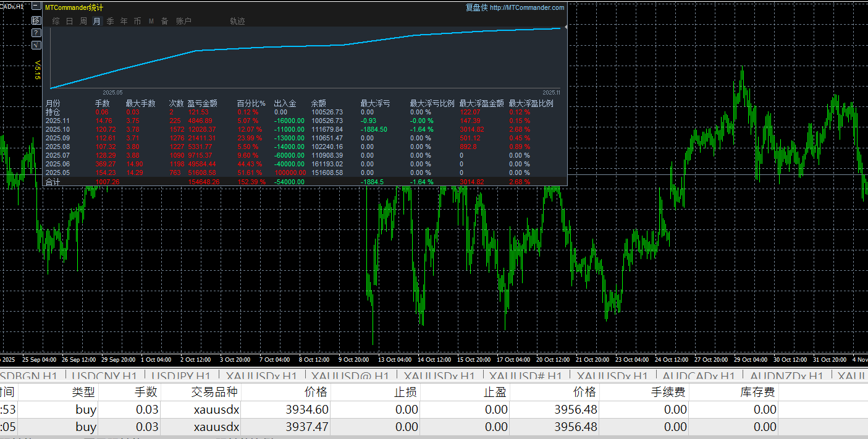Open the XAUUSD@,H1 chart tab

click(350, 376)
